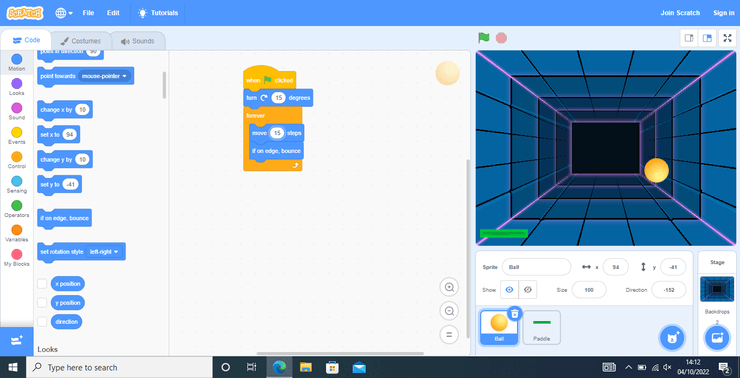Open the Tutorials link
This screenshot has height=378, width=740.
[x=158, y=13]
